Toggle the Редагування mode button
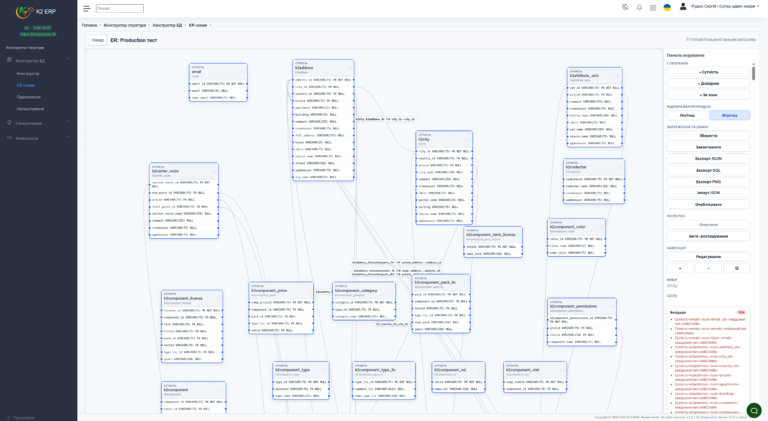Viewport: 768px width, 421px height. (708, 257)
